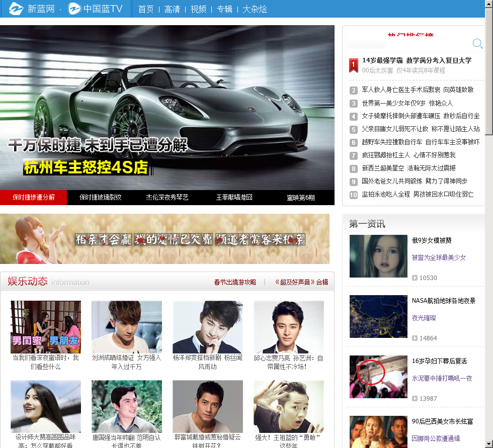Open 军人救人身亡医生手术后默哀 article

coord(418,90)
